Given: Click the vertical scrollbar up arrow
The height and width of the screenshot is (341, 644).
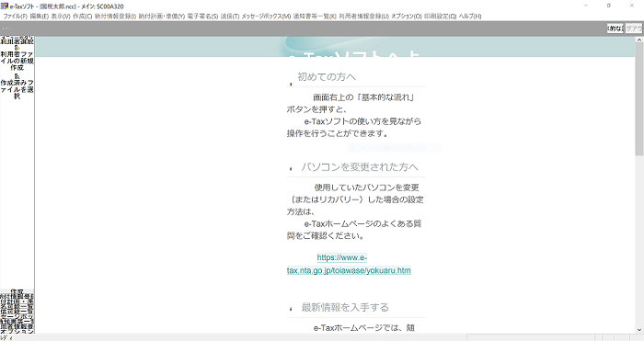Looking at the screenshot, I should 639,40.
